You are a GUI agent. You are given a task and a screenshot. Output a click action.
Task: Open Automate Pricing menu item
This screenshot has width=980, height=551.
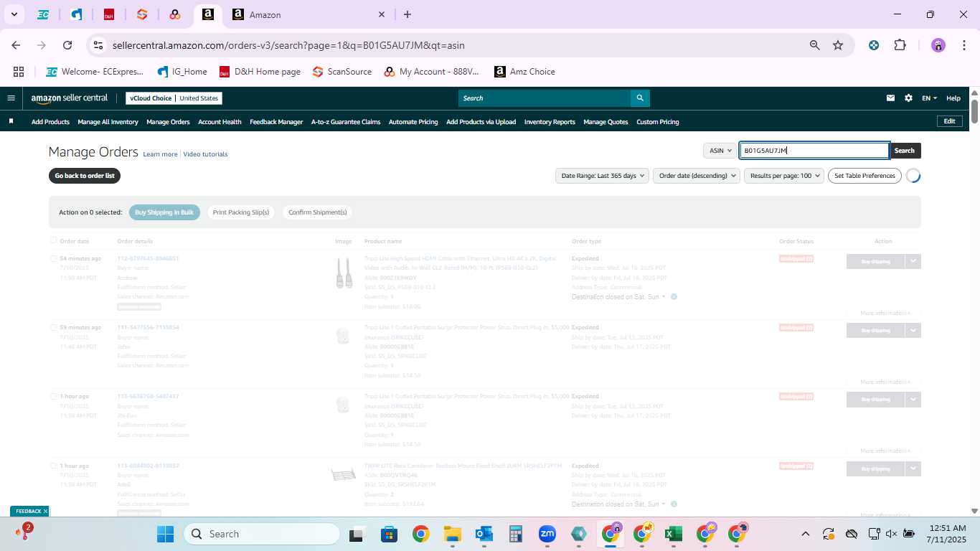click(x=413, y=122)
